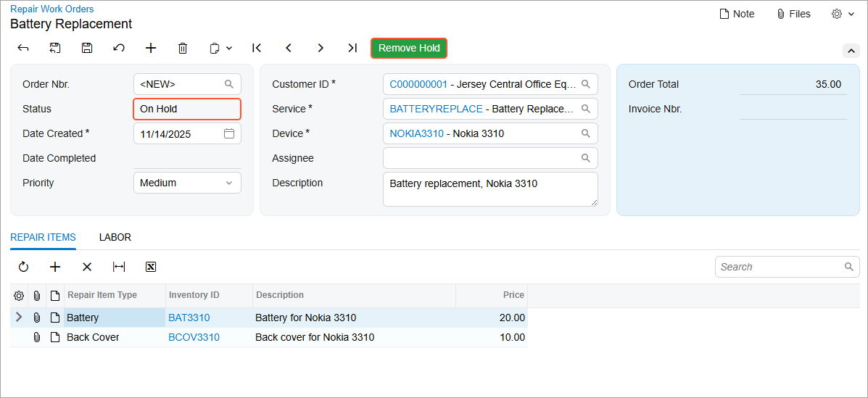
Task: Click the Back Cover row paperclip icon
Action: pyautogui.click(x=36, y=337)
